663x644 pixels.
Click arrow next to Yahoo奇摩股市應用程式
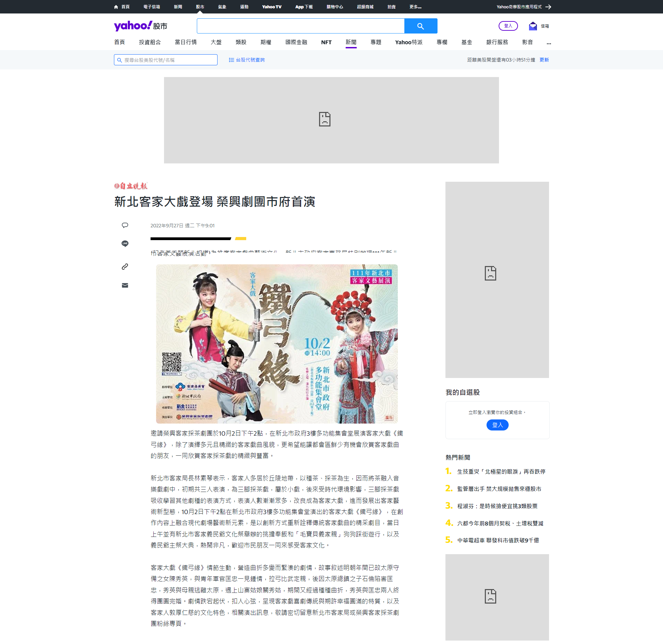(548, 7)
